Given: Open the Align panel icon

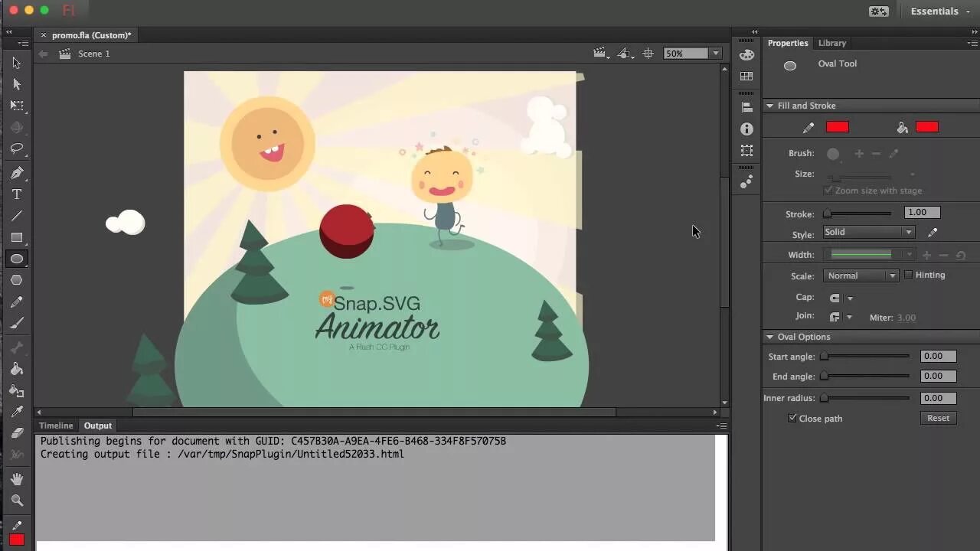Looking at the screenshot, I should (x=746, y=107).
